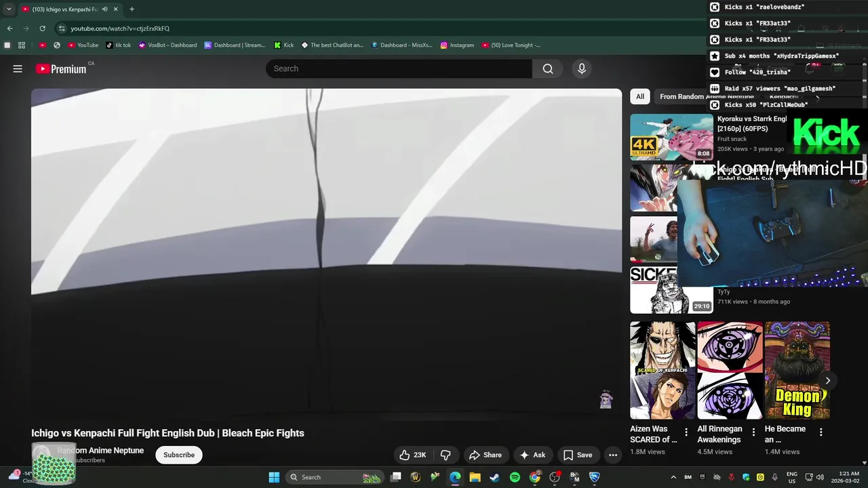This screenshot has width=868, height=488.
Task: Like the video with 23K thumbs up
Action: (x=412, y=455)
